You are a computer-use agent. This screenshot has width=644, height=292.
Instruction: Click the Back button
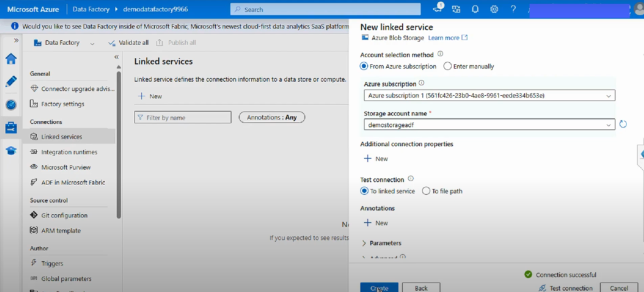tap(421, 288)
